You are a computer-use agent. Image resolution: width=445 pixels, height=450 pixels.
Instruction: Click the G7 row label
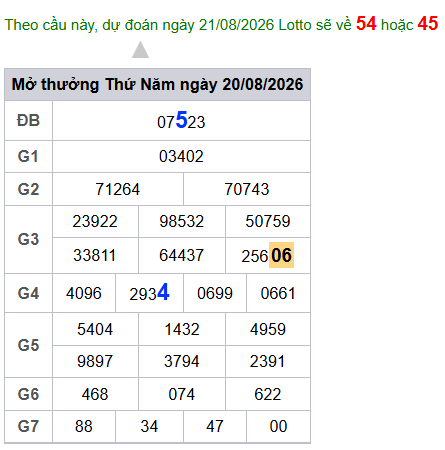click(x=28, y=426)
